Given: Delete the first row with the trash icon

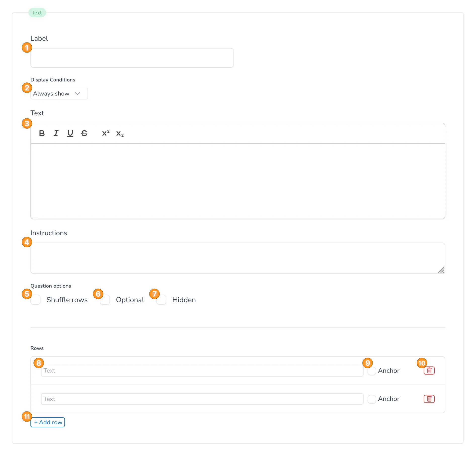Looking at the screenshot, I should pyautogui.click(x=429, y=371).
